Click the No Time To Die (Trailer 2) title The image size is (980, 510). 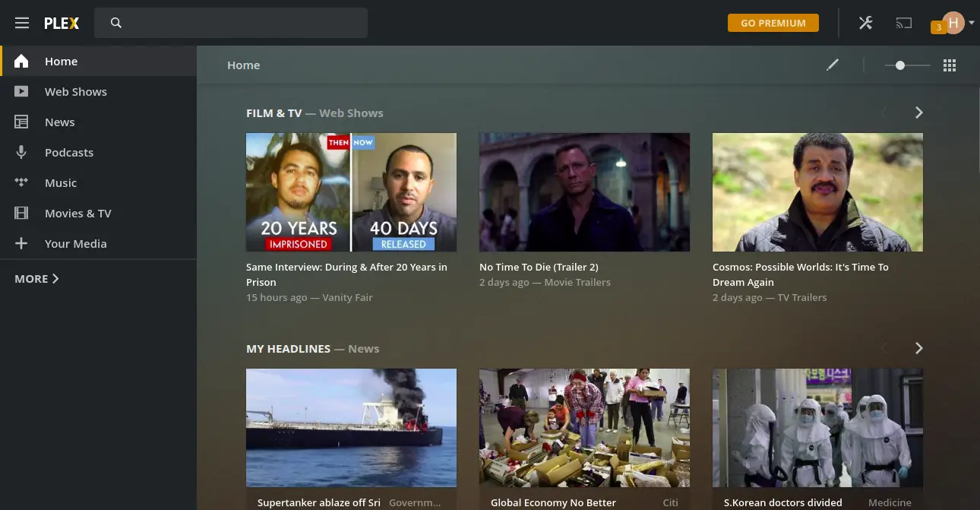(539, 267)
